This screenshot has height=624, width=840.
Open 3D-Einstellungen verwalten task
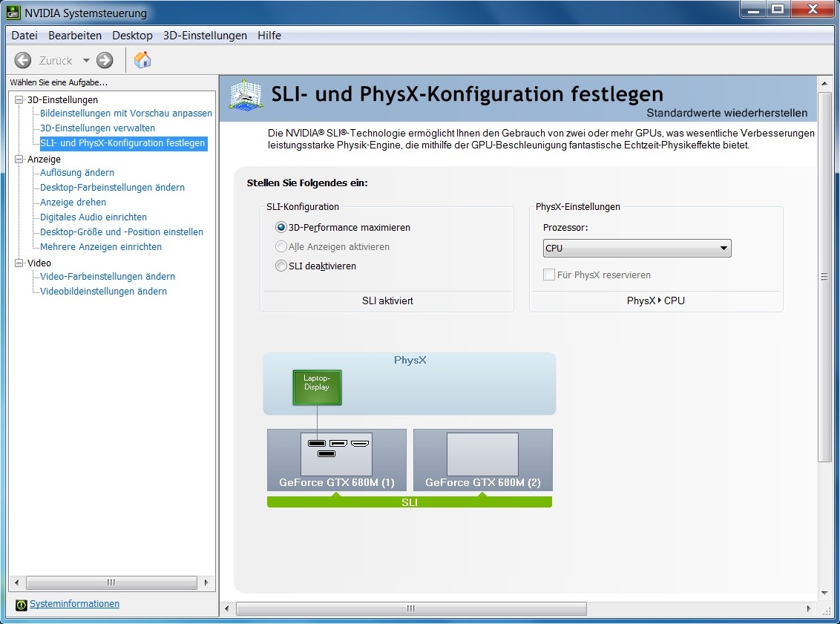click(x=97, y=128)
